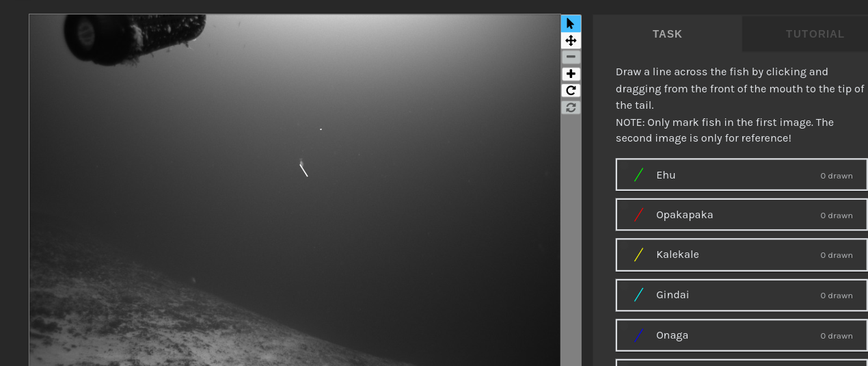This screenshot has width=868, height=366.
Task: Click the green Ehu line swatch
Action: point(638,175)
